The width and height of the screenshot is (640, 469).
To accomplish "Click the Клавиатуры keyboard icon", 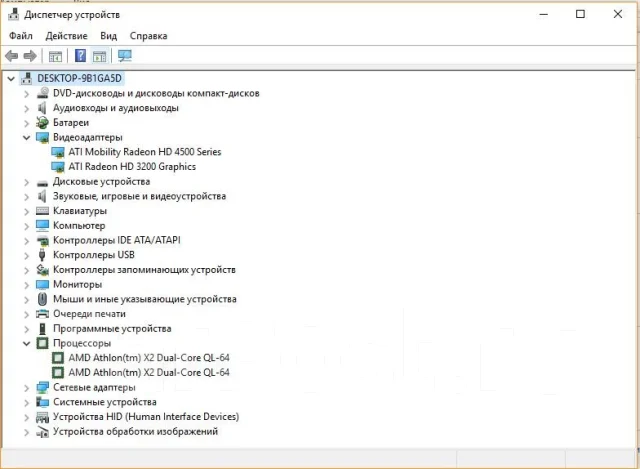I will point(42,211).
